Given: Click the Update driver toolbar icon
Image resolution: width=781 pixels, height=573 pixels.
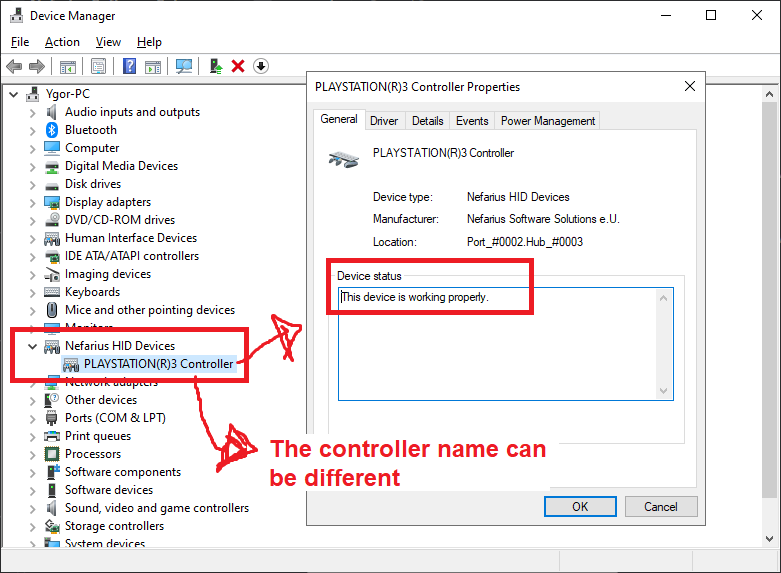Looking at the screenshot, I should 216,66.
